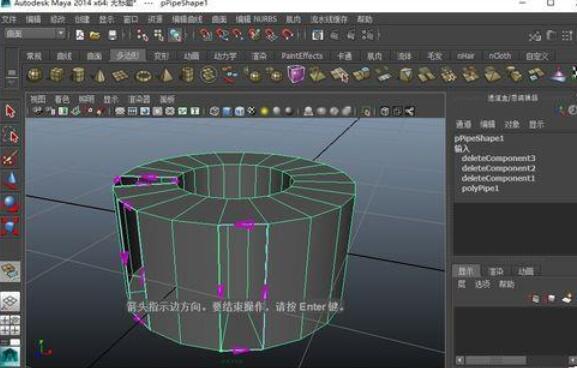Create a polygon cube from shelf

coord(57,75)
